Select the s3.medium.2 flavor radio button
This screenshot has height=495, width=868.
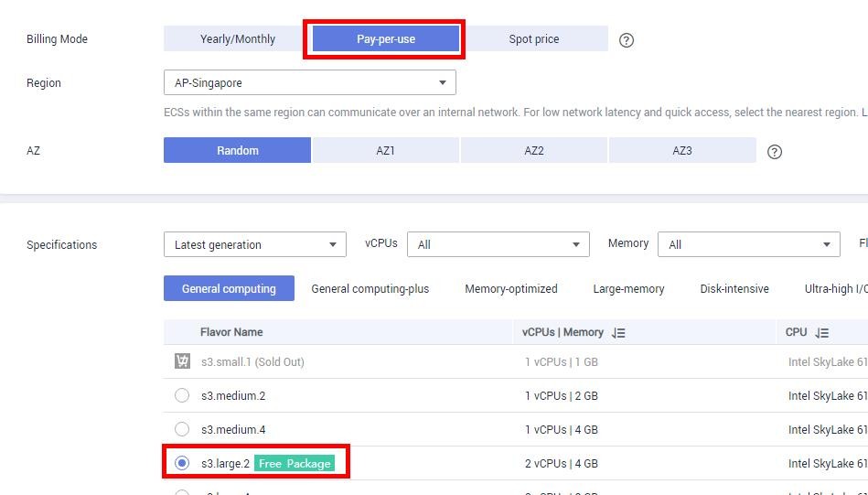[182, 395]
